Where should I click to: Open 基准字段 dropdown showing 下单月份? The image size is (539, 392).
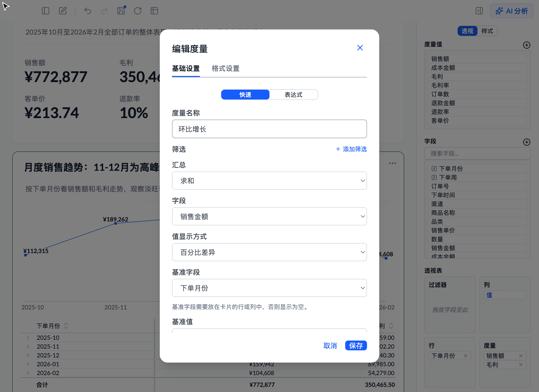(x=269, y=288)
